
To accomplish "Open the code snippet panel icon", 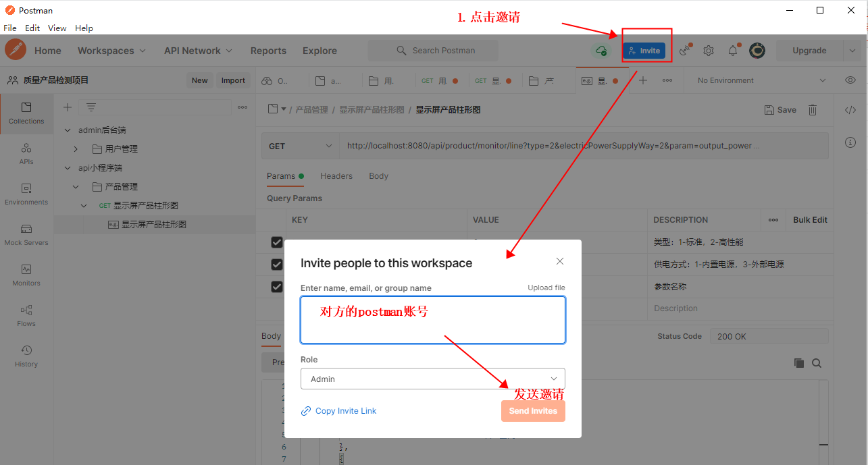I will pos(850,110).
